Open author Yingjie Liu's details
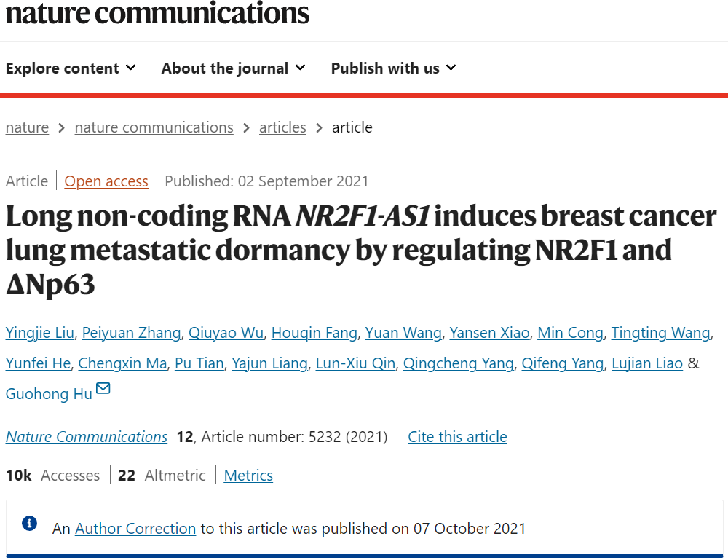Viewport: 728px width, 560px height. 40,333
